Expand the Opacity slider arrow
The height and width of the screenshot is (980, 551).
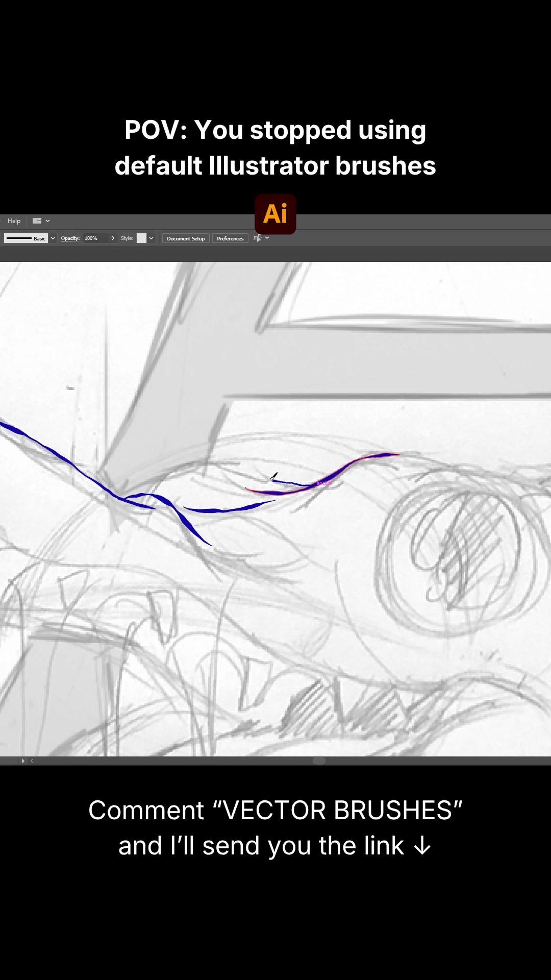pos(113,238)
